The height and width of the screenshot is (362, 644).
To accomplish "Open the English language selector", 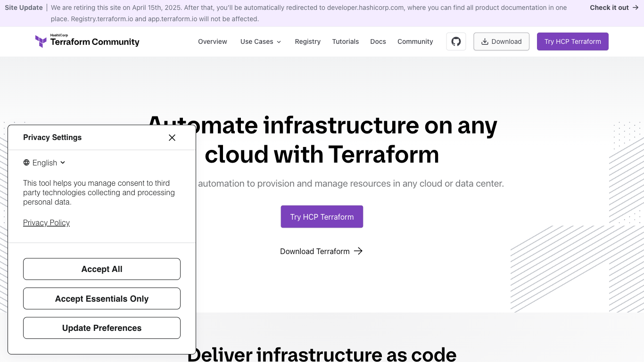I will (45, 163).
